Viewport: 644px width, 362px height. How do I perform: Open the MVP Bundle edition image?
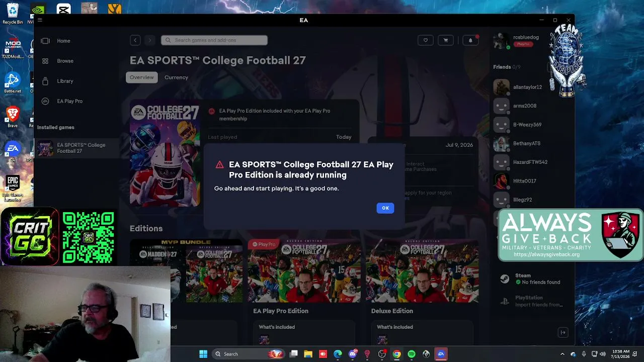point(186,270)
